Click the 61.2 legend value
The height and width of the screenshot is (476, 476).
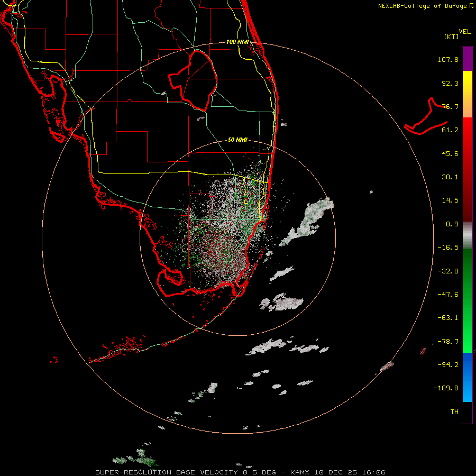click(450, 130)
